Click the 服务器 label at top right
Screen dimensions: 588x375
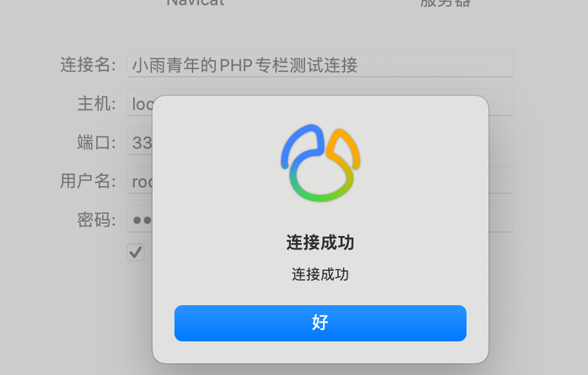pyautogui.click(x=445, y=3)
